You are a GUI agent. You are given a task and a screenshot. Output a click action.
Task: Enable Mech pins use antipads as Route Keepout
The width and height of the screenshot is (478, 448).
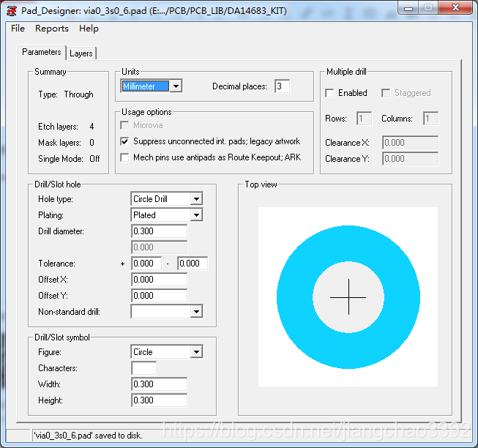coord(124,157)
